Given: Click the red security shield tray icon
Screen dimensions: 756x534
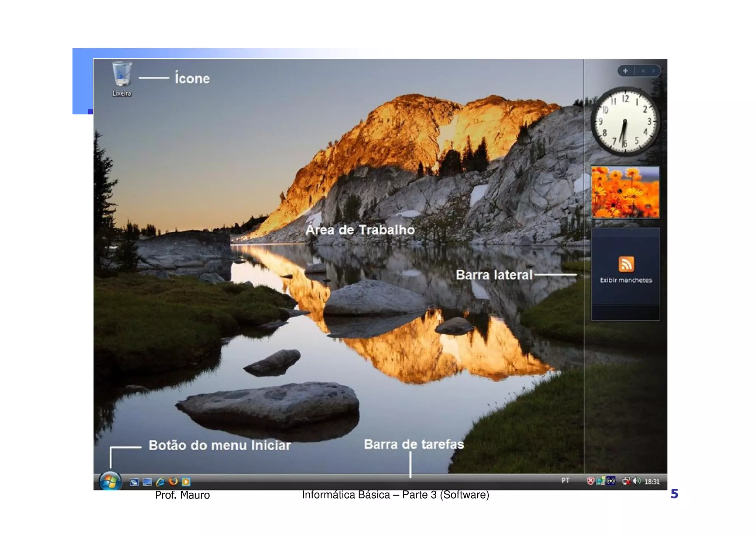Looking at the screenshot, I should (590, 481).
